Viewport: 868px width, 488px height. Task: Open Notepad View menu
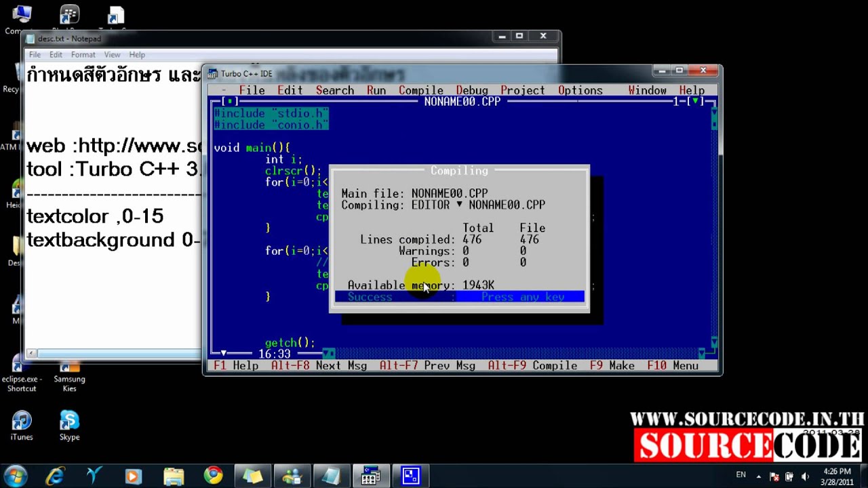[112, 55]
